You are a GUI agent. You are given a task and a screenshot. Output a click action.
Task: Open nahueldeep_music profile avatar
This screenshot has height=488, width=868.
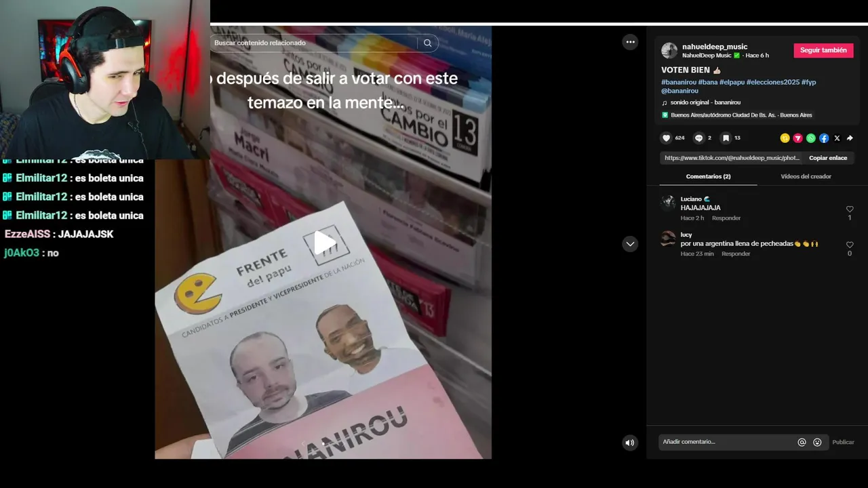point(669,51)
